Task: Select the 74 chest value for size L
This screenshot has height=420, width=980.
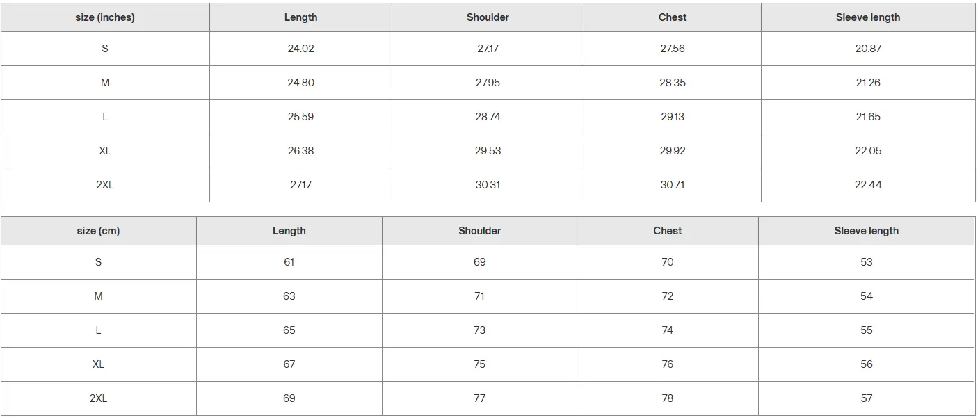Action: point(668,330)
